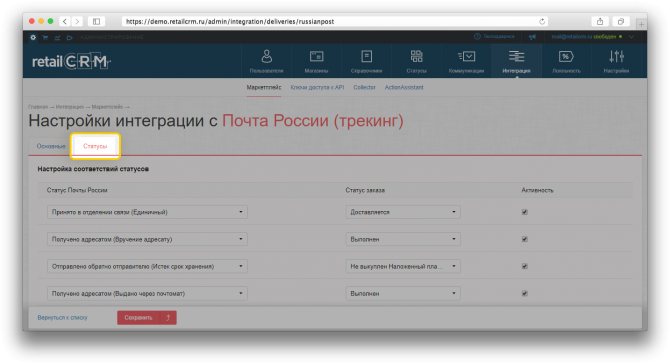Switch to the Основные tab
The image size is (670, 364).
coord(51,146)
